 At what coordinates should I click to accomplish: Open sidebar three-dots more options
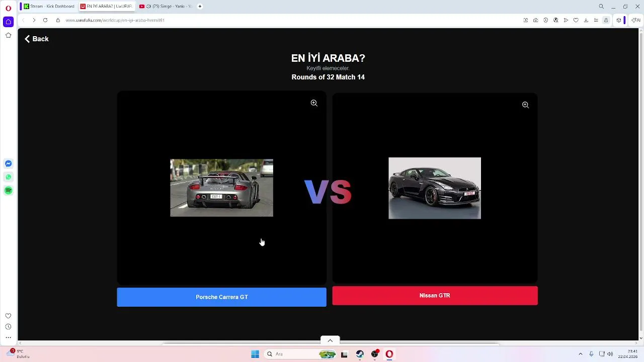(x=8, y=338)
